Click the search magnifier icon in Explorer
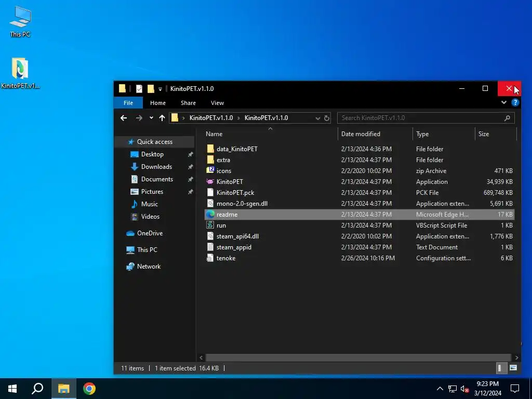532x399 pixels. 507,118
